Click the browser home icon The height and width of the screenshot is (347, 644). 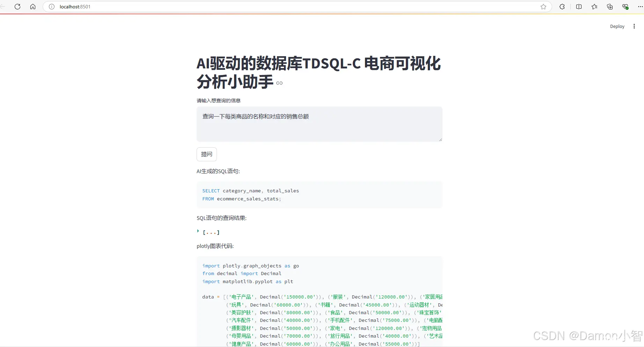pos(33,7)
